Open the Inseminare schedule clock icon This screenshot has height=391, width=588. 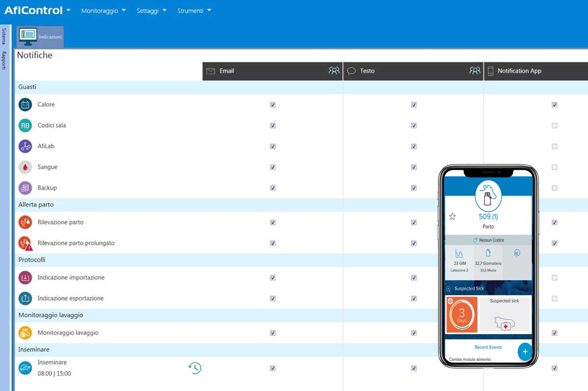click(x=195, y=368)
